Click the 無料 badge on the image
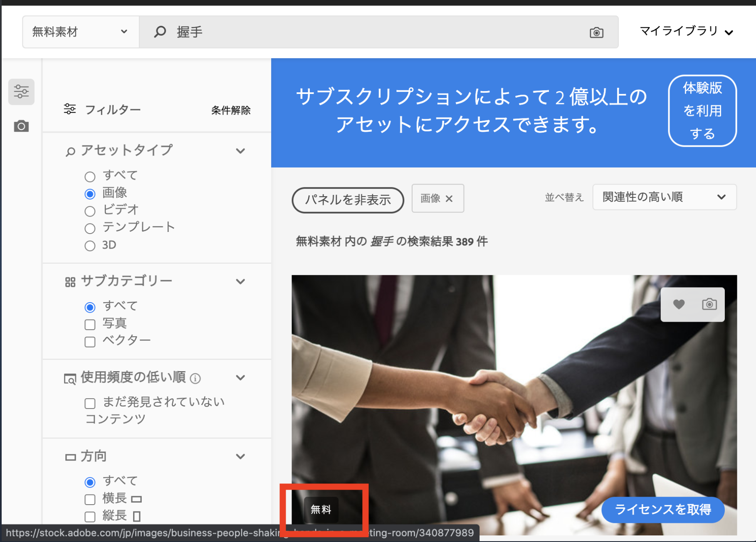 321,510
